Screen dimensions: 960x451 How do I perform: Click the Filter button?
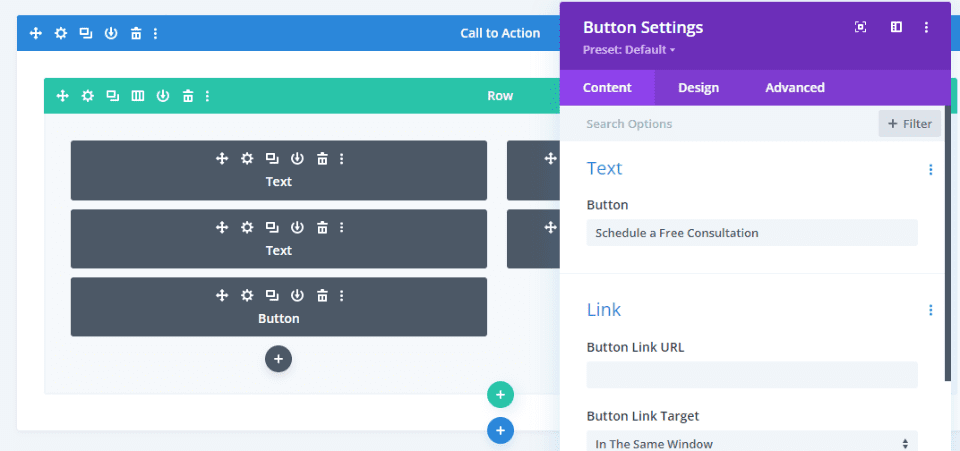tap(909, 124)
